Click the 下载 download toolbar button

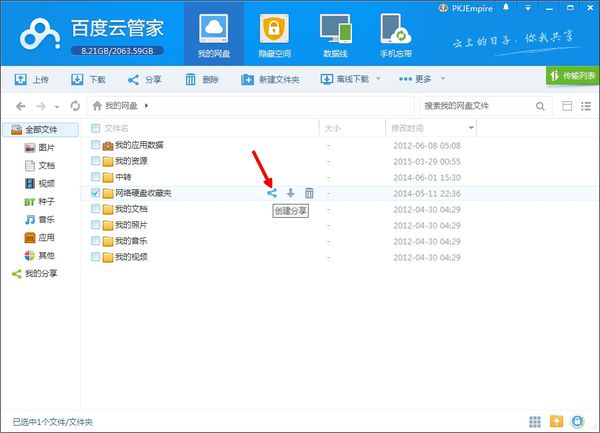(88, 80)
